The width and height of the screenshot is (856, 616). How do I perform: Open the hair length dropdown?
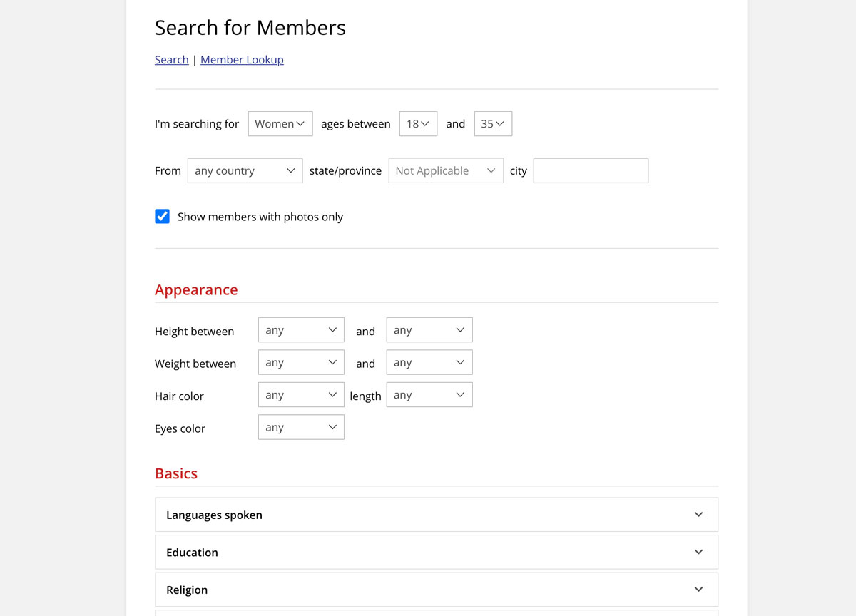[x=429, y=394]
